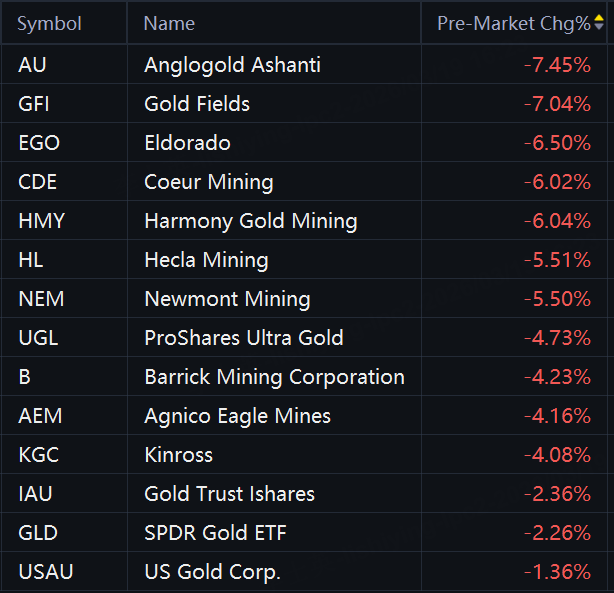Click the sort arrows beside Pre-Market Chg%
Image resolution: width=614 pixels, height=593 pixels.
pos(598,23)
